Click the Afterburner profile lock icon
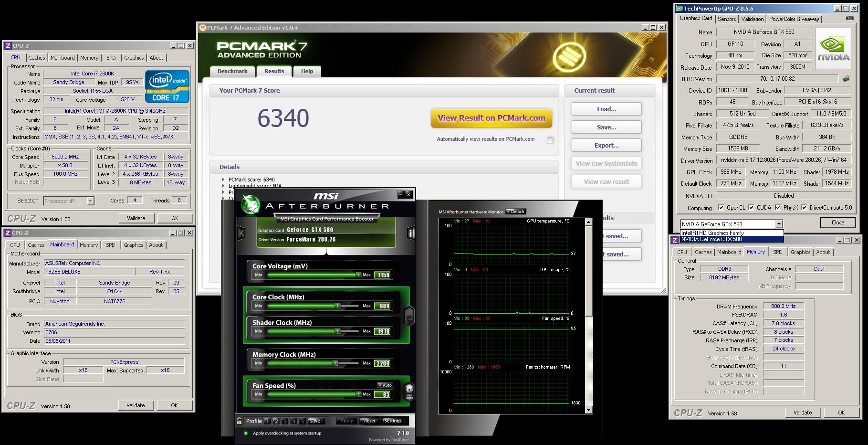This screenshot has width=868, height=445. point(239,421)
